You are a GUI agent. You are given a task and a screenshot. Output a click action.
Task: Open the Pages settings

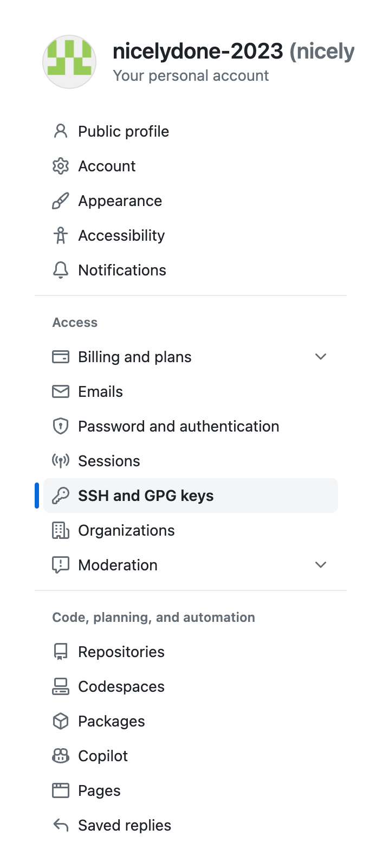(x=100, y=790)
